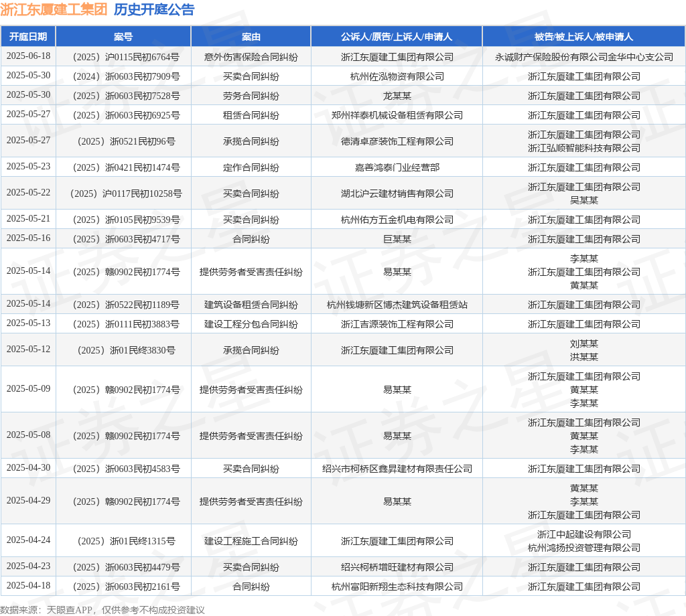Click the 历史开庭公告 heading
Image resolution: width=686 pixels, height=616 pixels.
pos(154,9)
